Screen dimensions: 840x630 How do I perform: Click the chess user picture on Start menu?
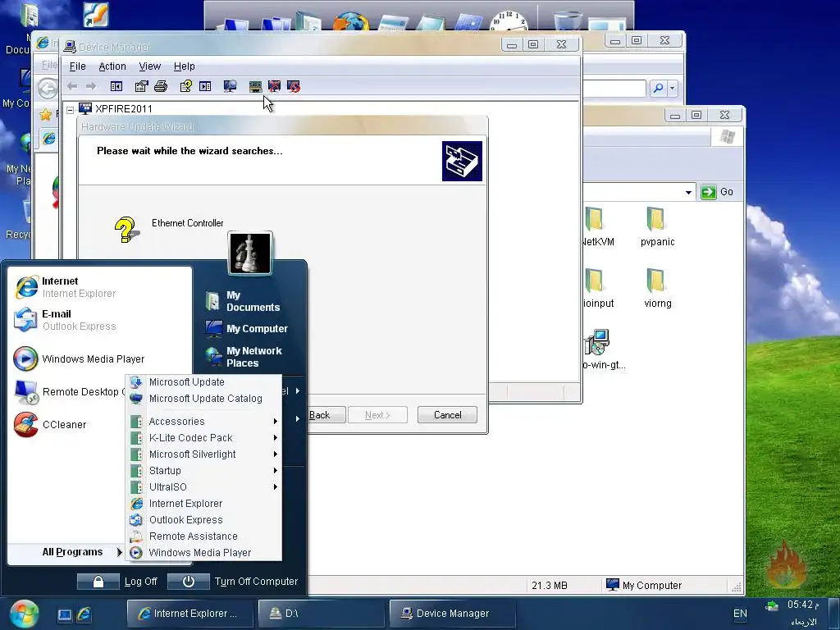pyautogui.click(x=250, y=253)
